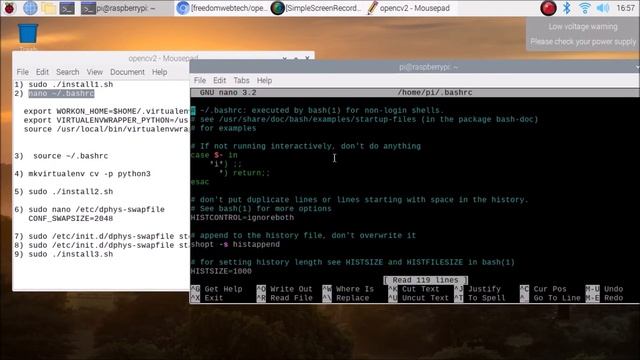Viewport: 640px width, 360px height.
Task: Open Mousepad File menu
Action: point(22,72)
